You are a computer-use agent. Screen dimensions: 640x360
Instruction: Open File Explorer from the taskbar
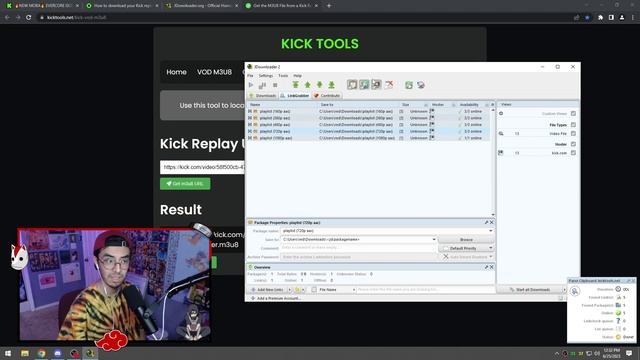tap(25, 353)
